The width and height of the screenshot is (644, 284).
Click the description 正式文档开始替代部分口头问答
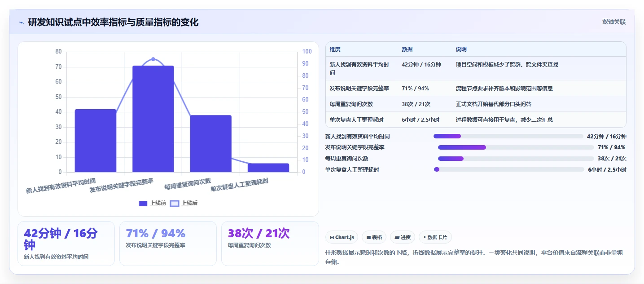pos(493,104)
